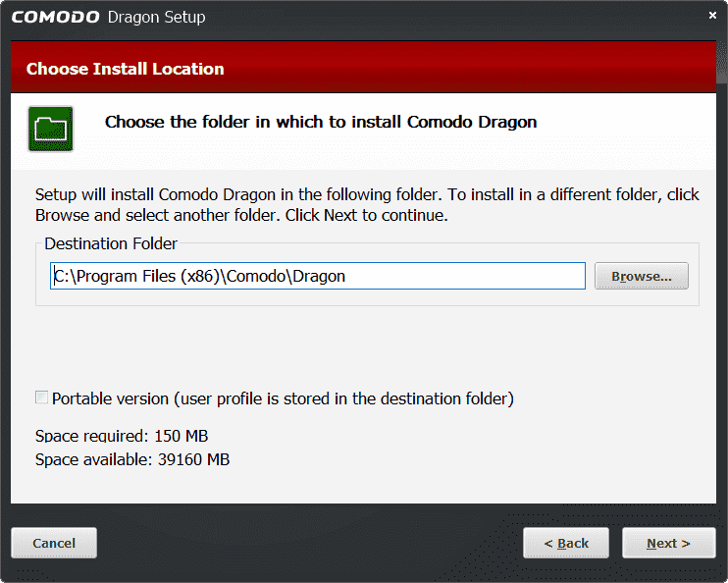This screenshot has height=583, width=728.
Task: Close the Dragon Setup window
Action: pyautogui.click(x=712, y=16)
